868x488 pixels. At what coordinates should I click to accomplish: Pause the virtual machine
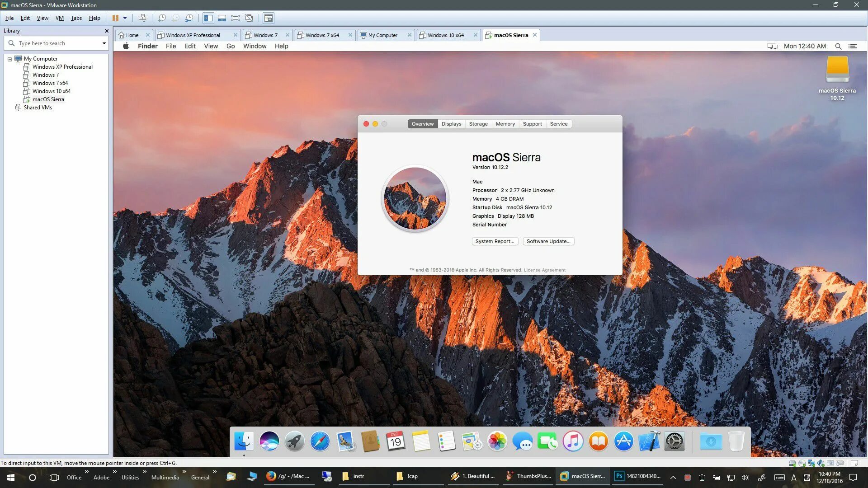tap(115, 18)
